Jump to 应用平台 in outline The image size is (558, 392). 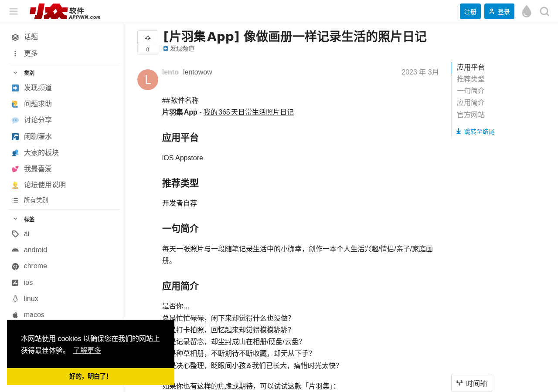point(471,68)
